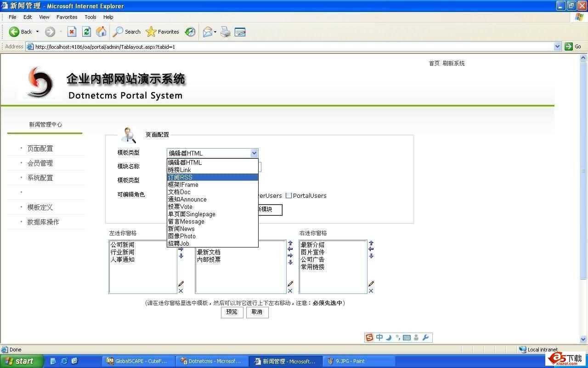Print the page with the printer icon

[x=226, y=32]
